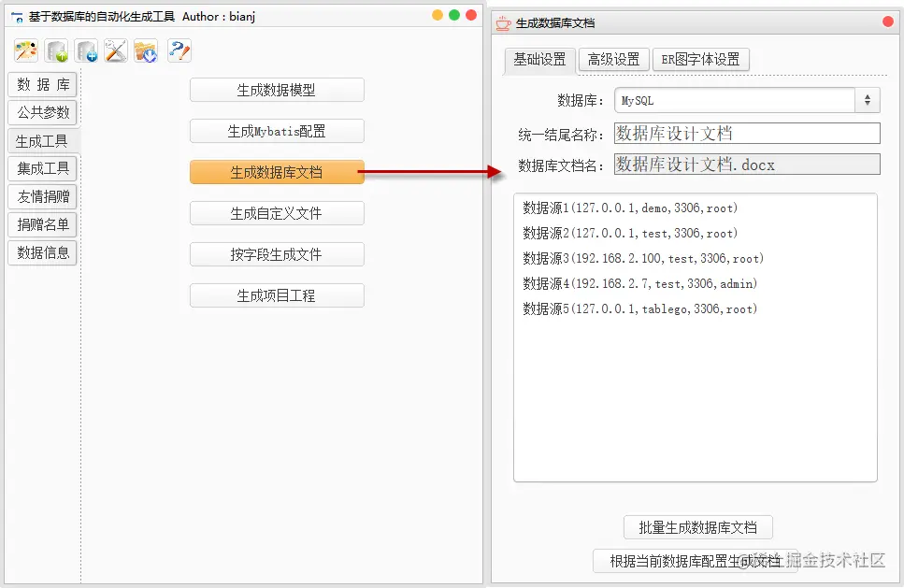The width and height of the screenshot is (904, 588).
Task: Select 数据源1 (127.0.0.1, demo) in list
Action: [696, 208]
